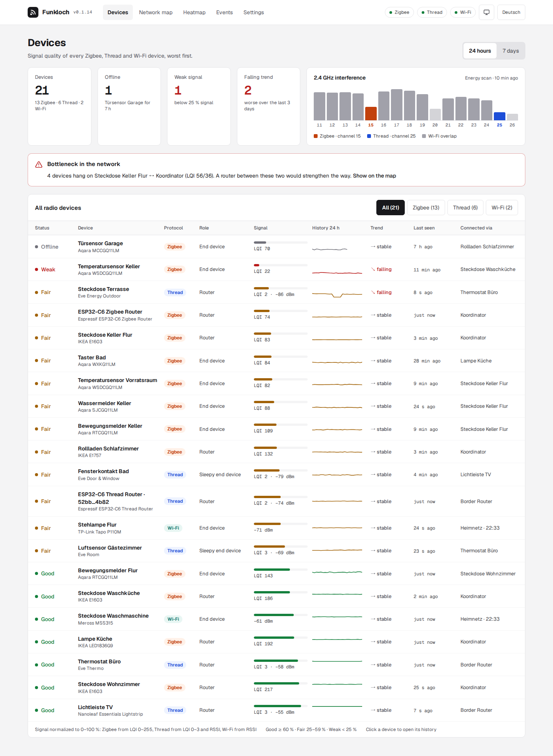
Task: Select the ESP32-C6 Zigbee Router device
Action: point(276,315)
